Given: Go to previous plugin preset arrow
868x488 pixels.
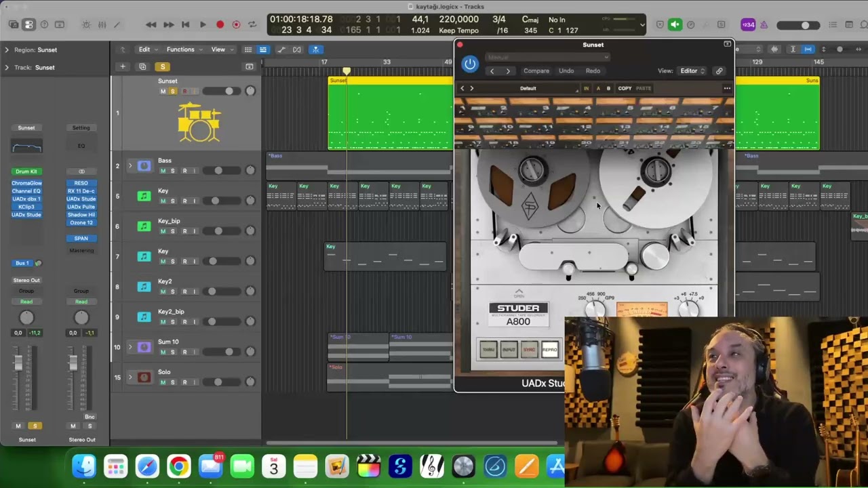Looking at the screenshot, I should pyautogui.click(x=492, y=70).
